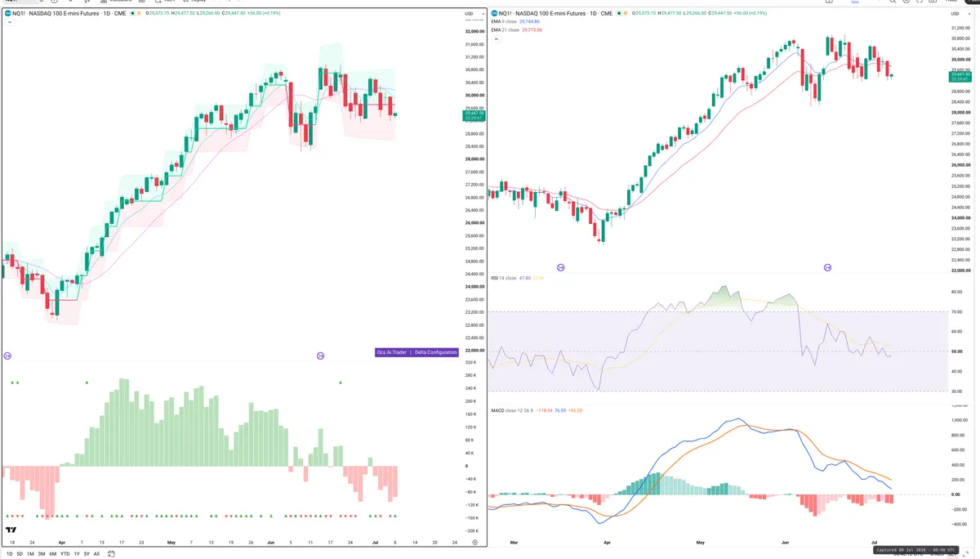The height and width of the screenshot is (559, 980).
Task: Select 1M time range
Action: [30, 554]
